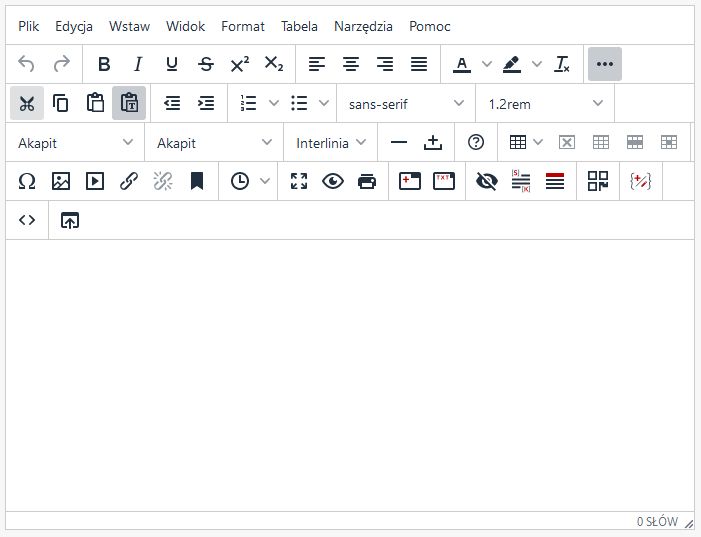The width and height of the screenshot is (701, 537).
Task: Insert a special character with the Omega icon
Action: tap(27, 181)
